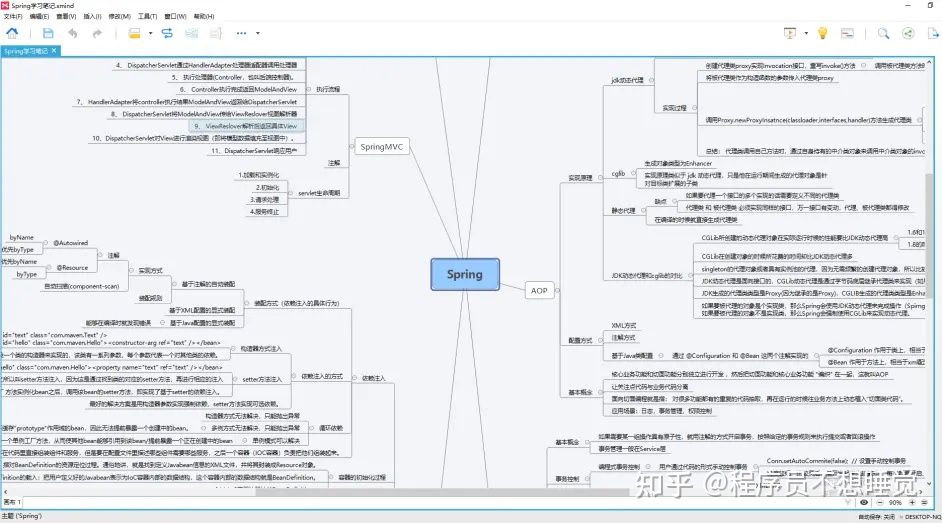Click the relationship arrows icon
The width and height of the screenshot is (942, 523).
coord(167,33)
